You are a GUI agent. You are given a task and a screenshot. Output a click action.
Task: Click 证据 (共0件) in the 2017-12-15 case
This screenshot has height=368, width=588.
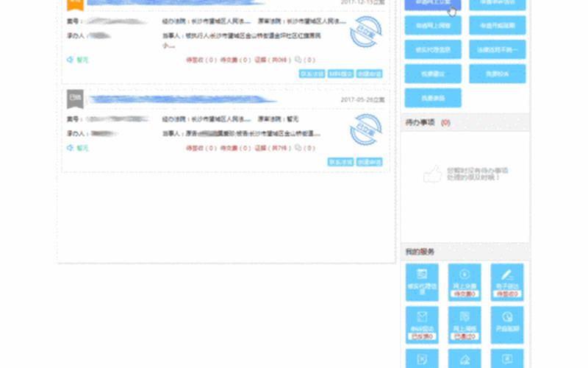point(273,60)
